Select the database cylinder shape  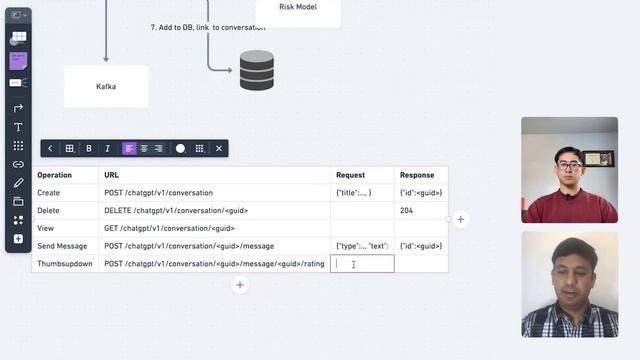tap(257, 70)
